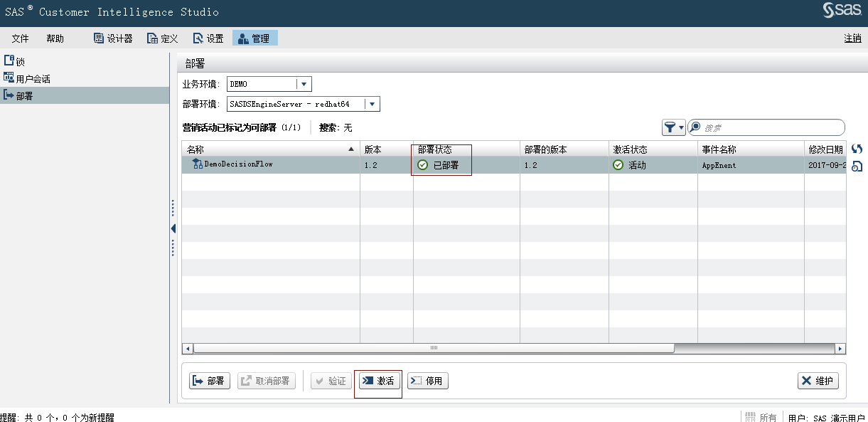Expand the 业务环境 DEMO dropdown
The width and height of the screenshot is (868, 422).
(304, 84)
